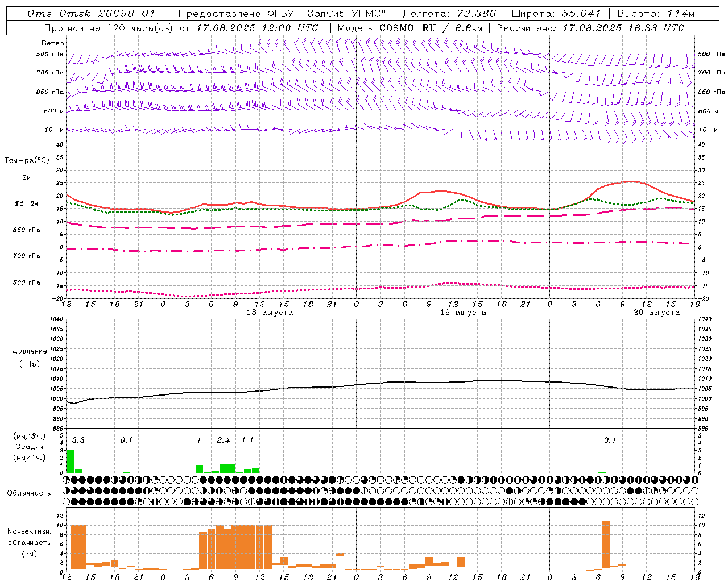Click the 850 гПа temperature legend label
728x582 pixels.
pyautogui.click(x=26, y=230)
